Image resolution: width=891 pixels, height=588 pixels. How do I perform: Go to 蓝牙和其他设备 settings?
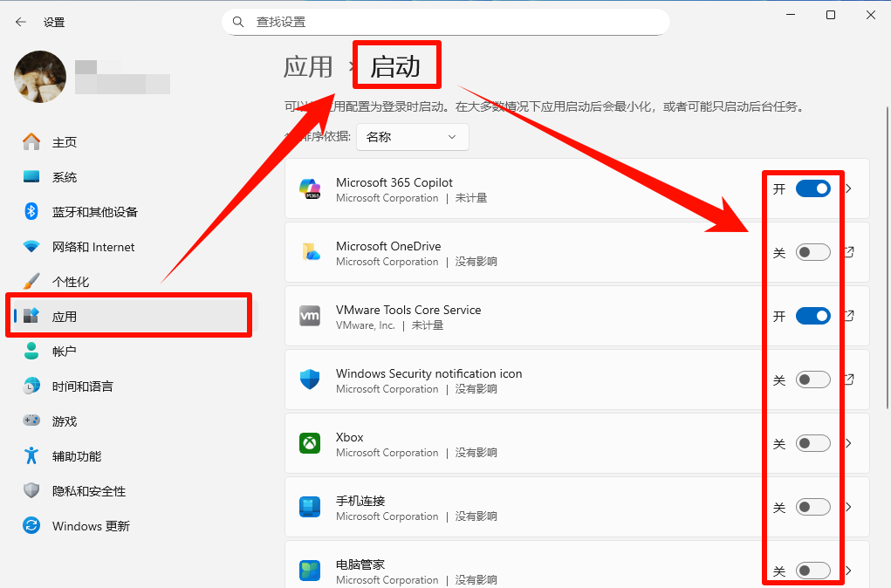tap(94, 212)
